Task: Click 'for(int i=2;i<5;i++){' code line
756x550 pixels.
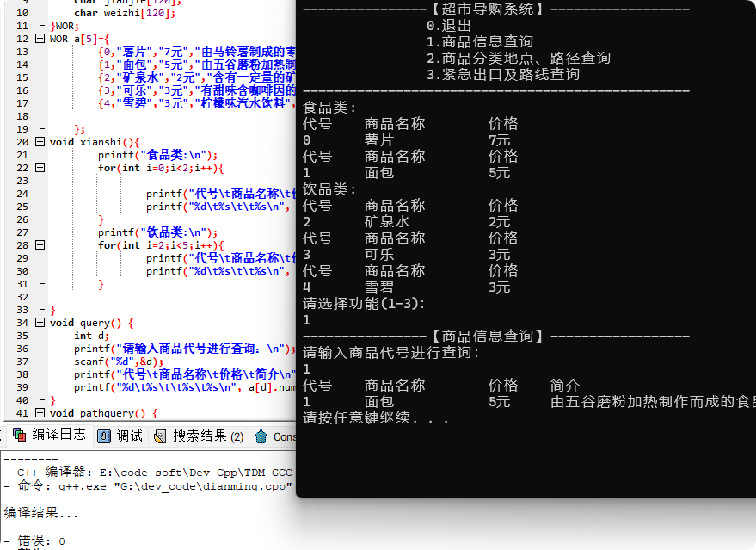Action: pos(161,245)
